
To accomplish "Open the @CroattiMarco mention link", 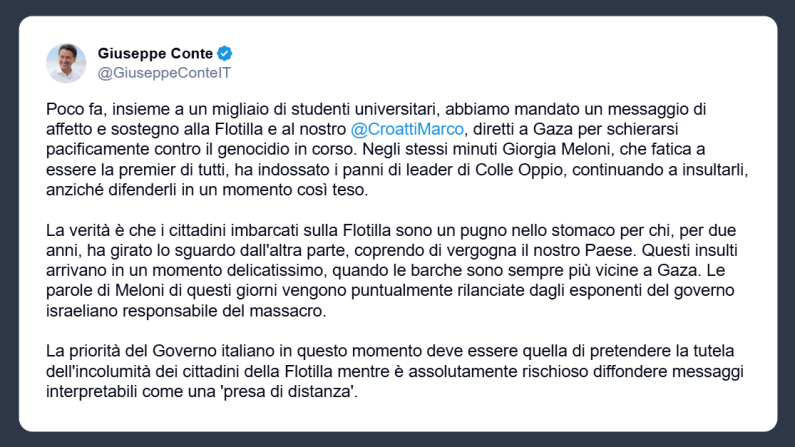I will click(x=408, y=130).
